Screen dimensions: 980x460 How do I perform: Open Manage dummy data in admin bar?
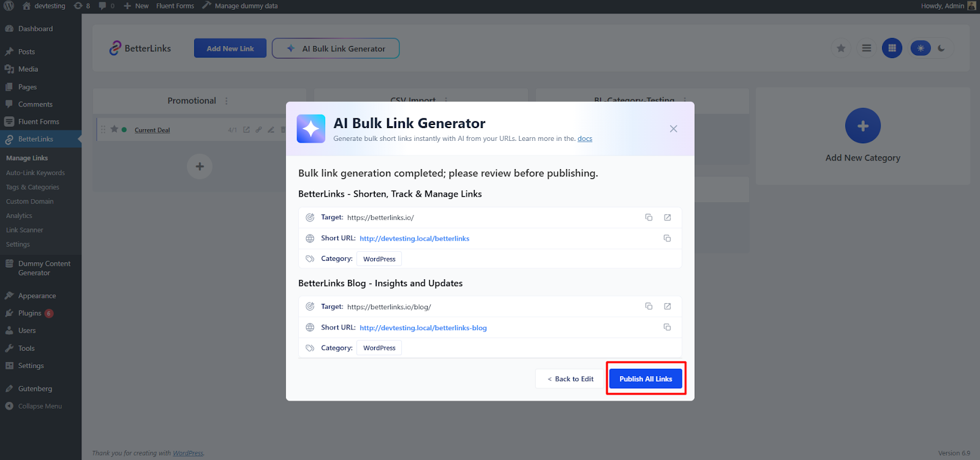pyautogui.click(x=240, y=6)
